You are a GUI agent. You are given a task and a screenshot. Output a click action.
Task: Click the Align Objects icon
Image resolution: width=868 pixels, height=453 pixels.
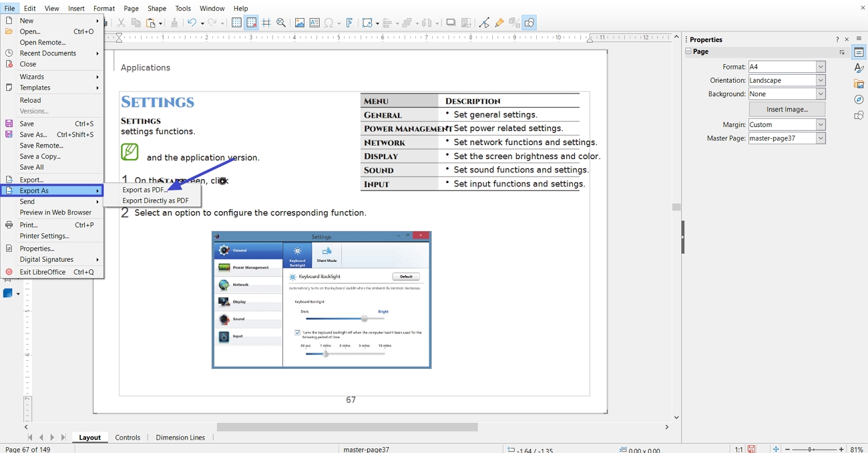(x=387, y=23)
